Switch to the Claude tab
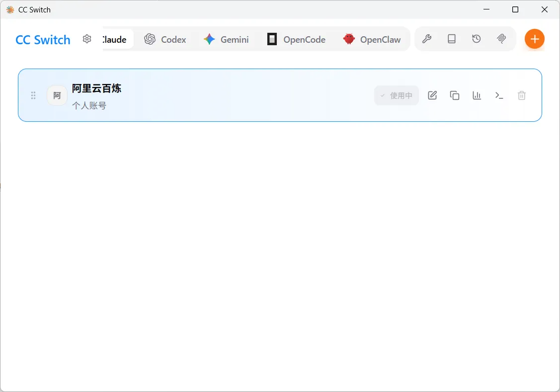 click(x=118, y=39)
